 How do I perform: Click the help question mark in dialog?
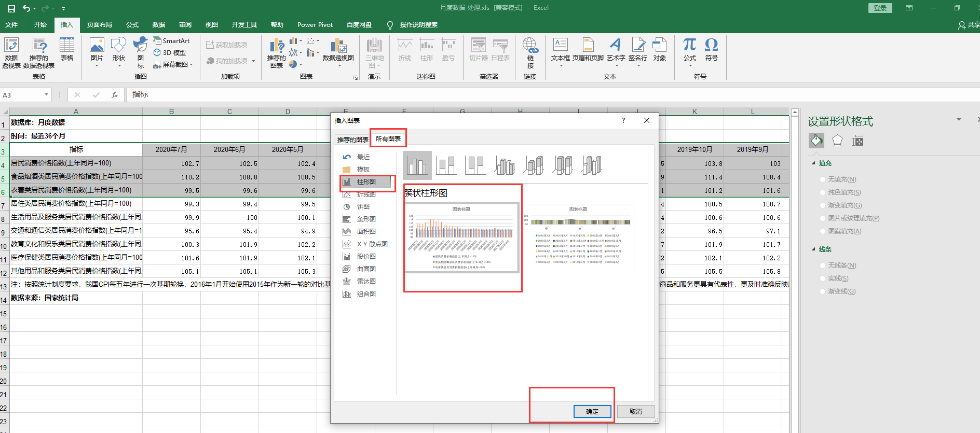(x=623, y=120)
